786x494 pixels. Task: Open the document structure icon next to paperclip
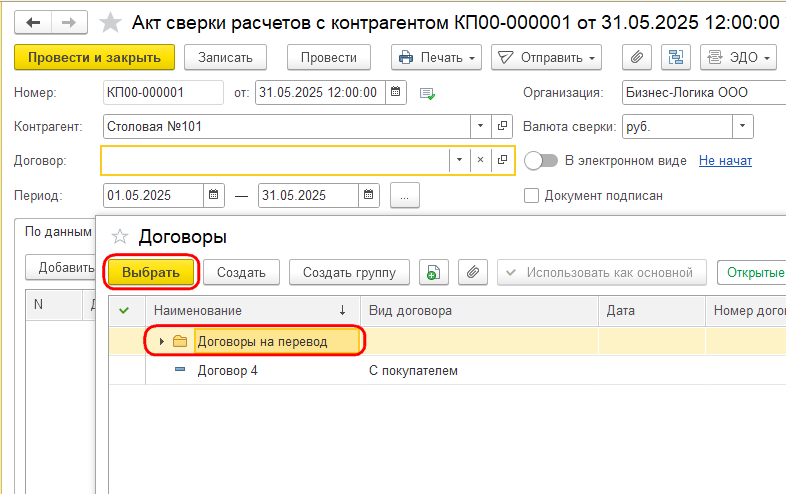click(x=676, y=57)
